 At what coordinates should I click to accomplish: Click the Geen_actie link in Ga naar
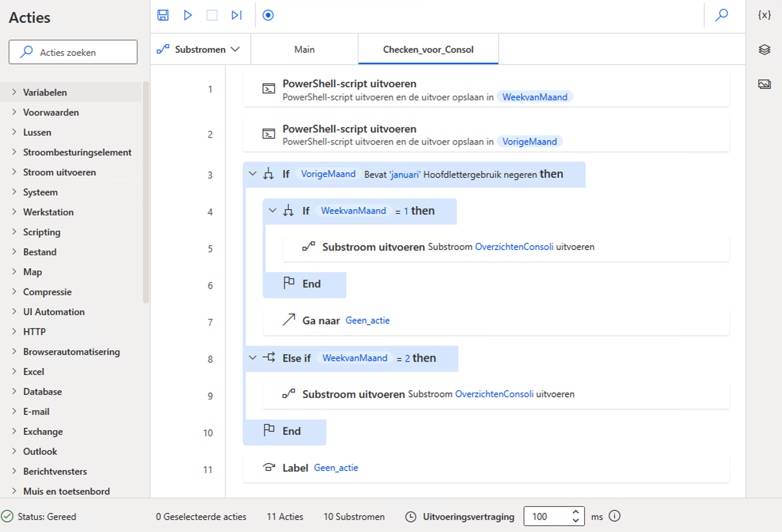tap(367, 320)
